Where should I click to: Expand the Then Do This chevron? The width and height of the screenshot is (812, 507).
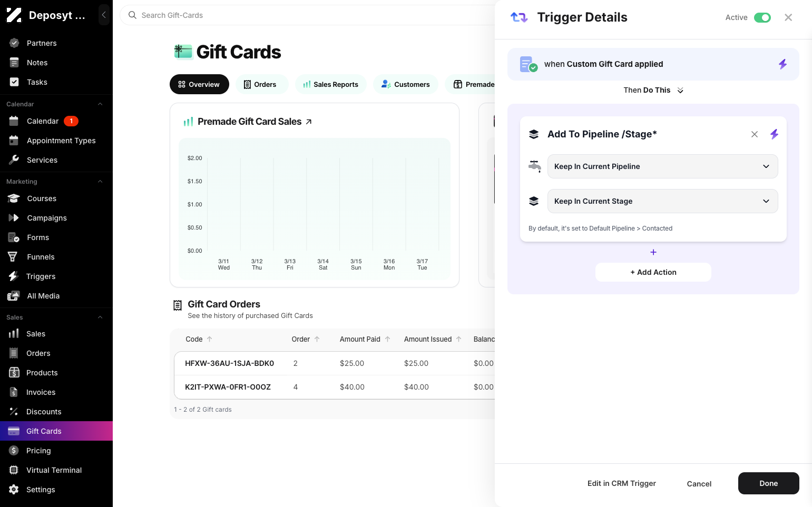680,91
